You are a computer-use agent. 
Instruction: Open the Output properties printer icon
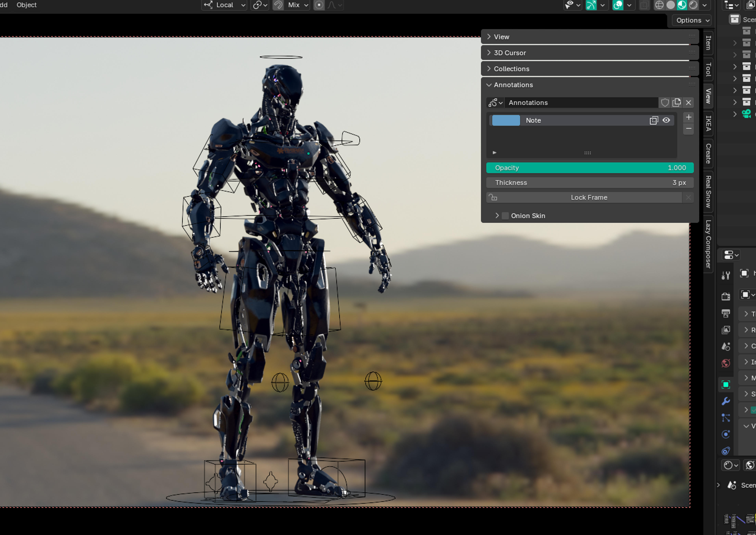(726, 313)
